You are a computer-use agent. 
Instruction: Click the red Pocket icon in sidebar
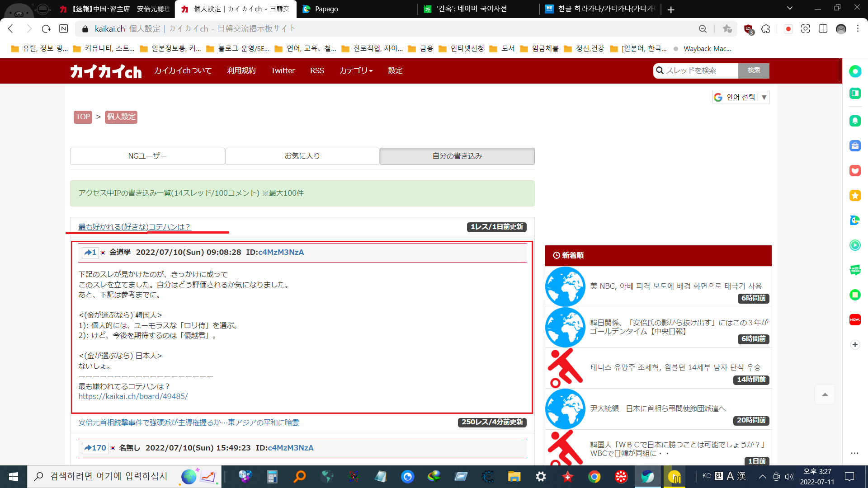[854, 171]
